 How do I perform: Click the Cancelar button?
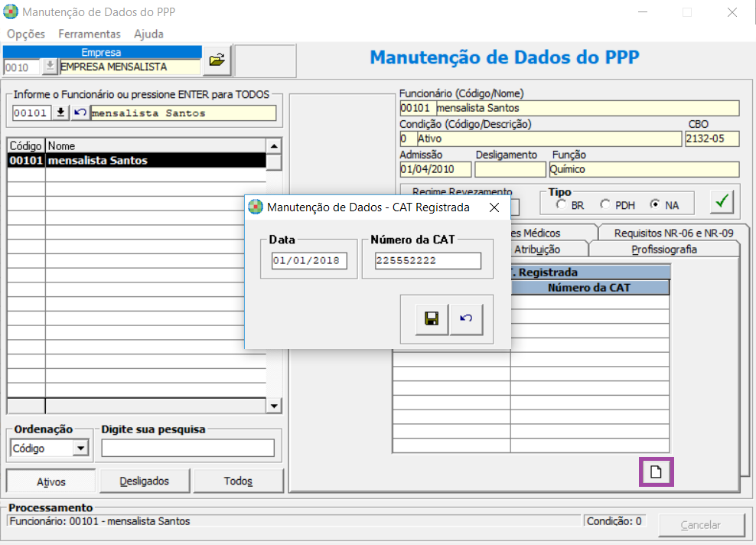click(701, 525)
